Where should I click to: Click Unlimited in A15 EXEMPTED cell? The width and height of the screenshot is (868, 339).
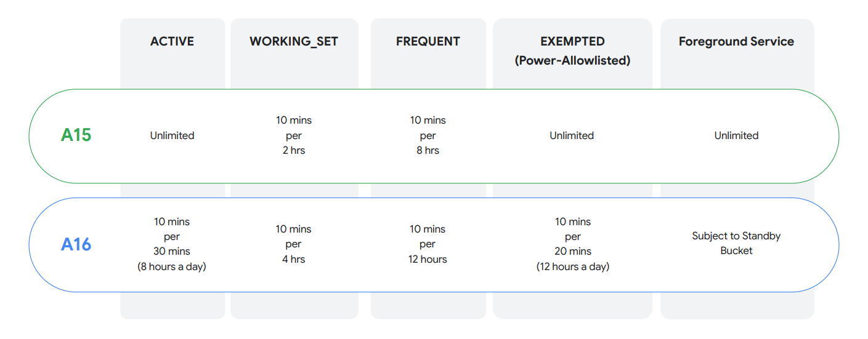572,135
